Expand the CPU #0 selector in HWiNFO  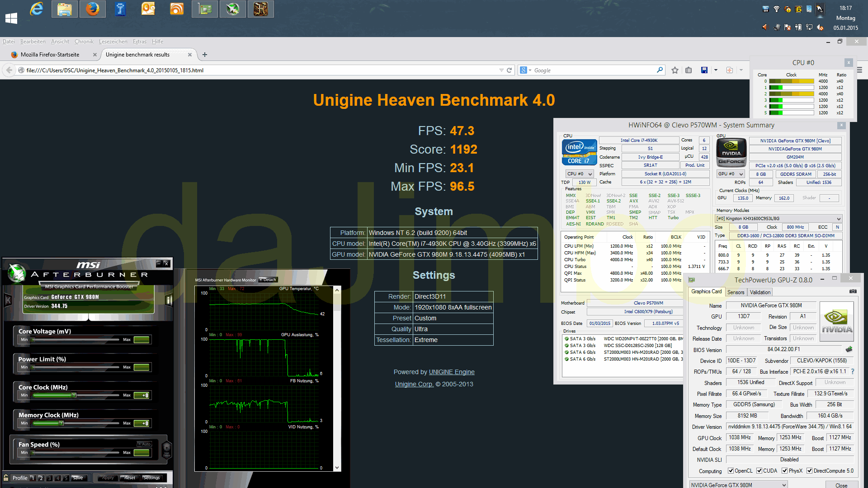[580, 174]
